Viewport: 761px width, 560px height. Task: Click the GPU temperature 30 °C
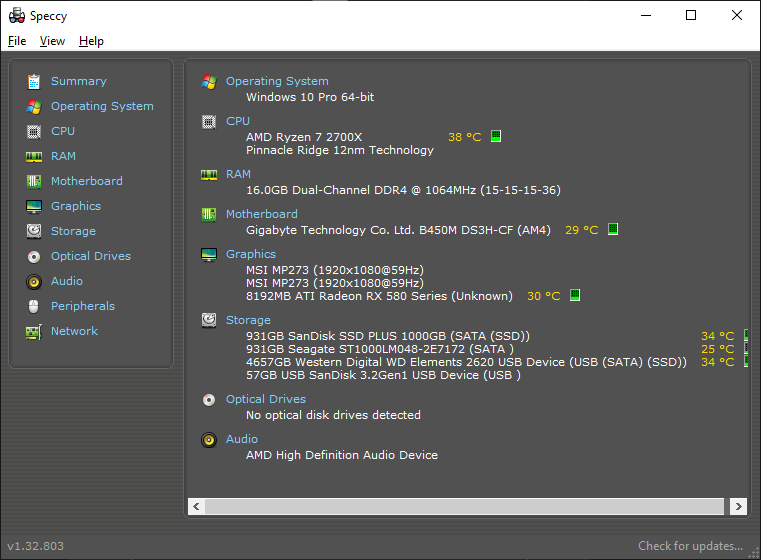pos(544,296)
